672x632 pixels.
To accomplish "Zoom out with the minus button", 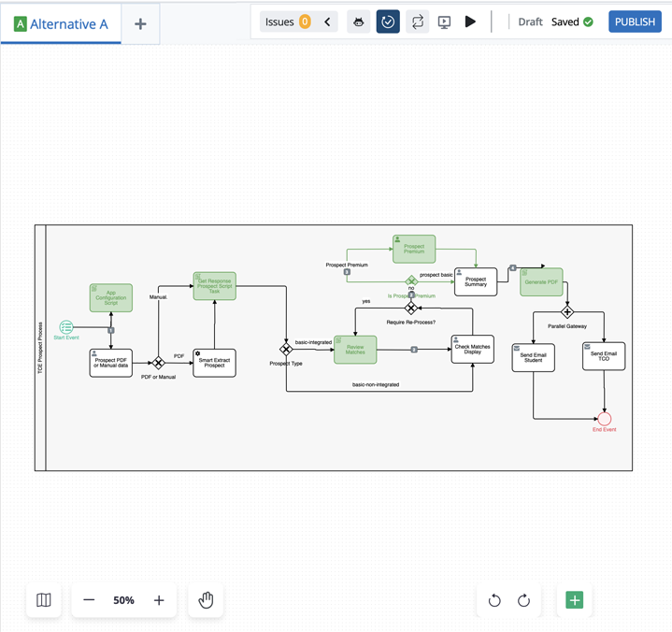I will coord(89,600).
